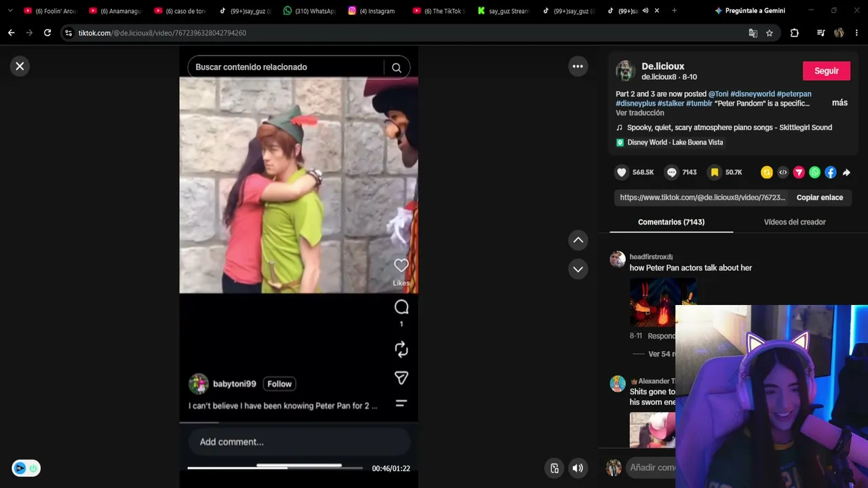The width and height of the screenshot is (868, 488).
Task: Click the browser address bar URL
Action: click(x=162, y=33)
